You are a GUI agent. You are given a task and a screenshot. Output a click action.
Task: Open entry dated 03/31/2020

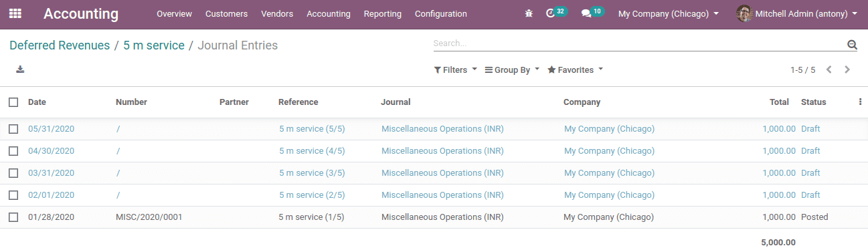(x=52, y=173)
